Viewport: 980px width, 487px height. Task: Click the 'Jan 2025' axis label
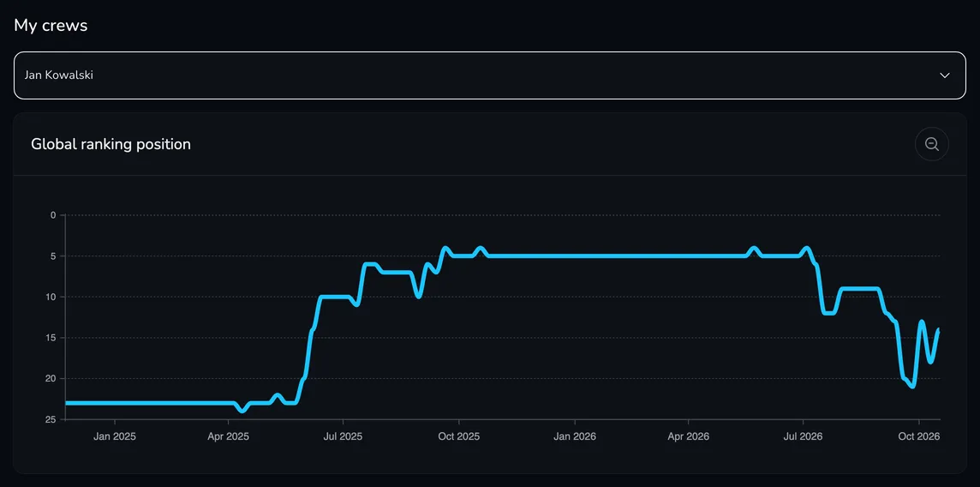click(115, 436)
